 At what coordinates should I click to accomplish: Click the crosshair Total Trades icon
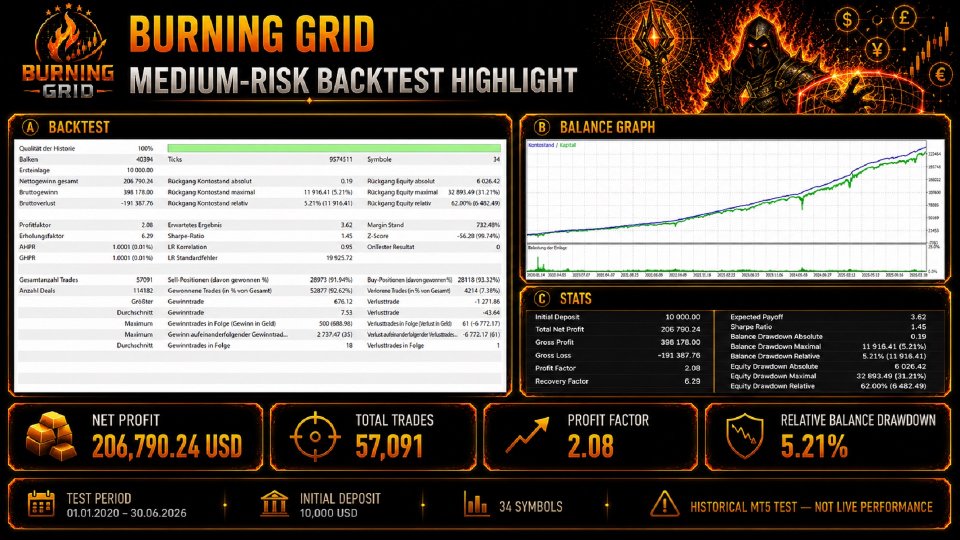(x=315, y=437)
